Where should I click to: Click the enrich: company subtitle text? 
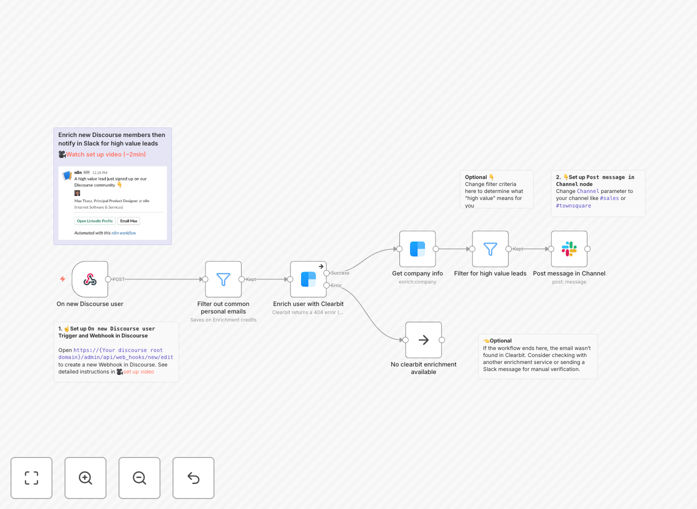click(417, 282)
